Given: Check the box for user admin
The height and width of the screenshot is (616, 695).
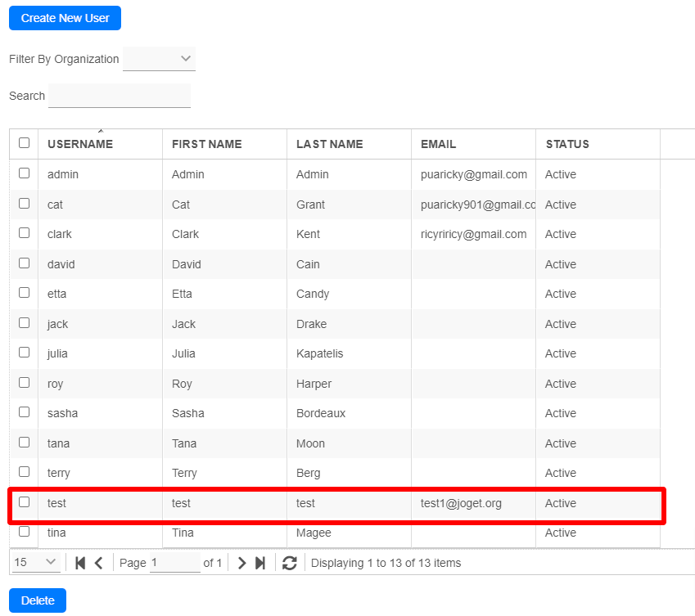Looking at the screenshot, I should pos(24,173).
